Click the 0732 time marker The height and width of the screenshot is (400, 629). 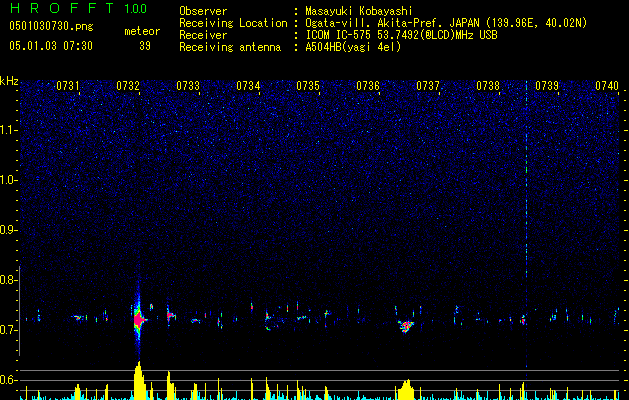[x=128, y=85]
